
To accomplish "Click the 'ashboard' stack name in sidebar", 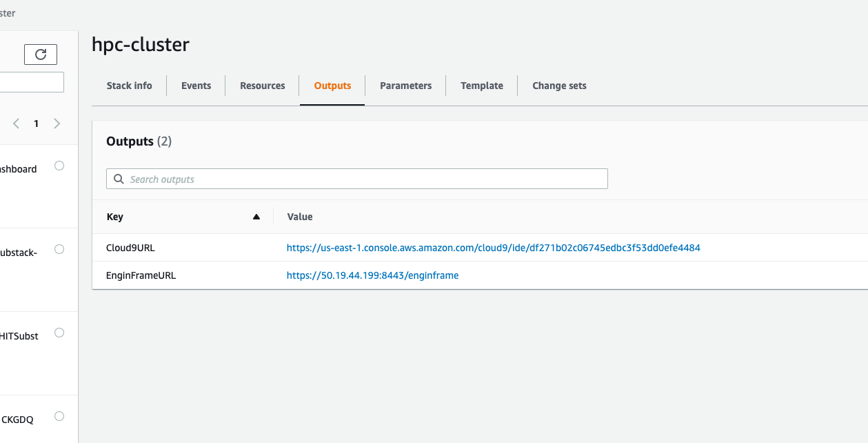I will coord(18,169).
